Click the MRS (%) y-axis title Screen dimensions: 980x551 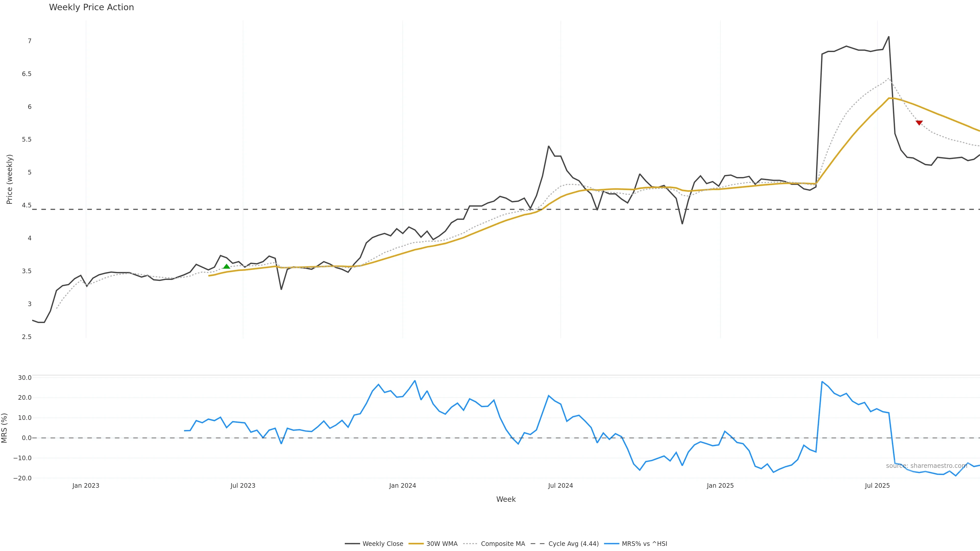click(x=5, y=428)
